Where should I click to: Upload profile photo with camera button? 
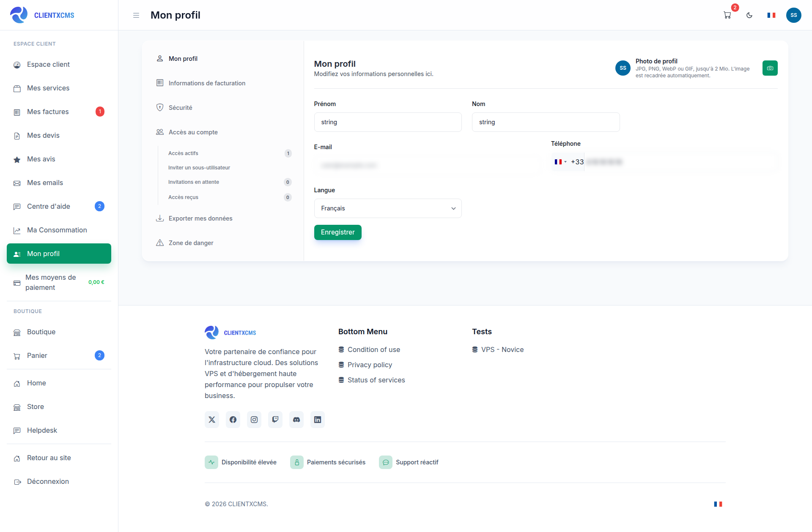click(x=770, y=68)
